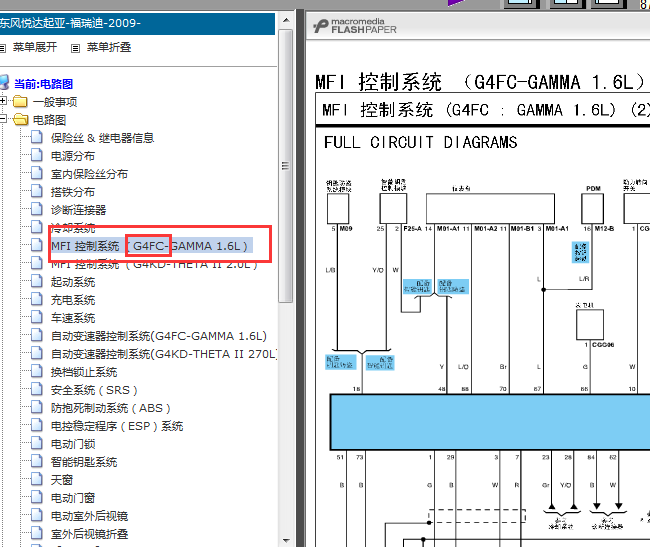Viewport: 650px width, 547px height.
Task: Click page icon beside 车速系统
Action: pyautogui.click(x=37, y=317)
